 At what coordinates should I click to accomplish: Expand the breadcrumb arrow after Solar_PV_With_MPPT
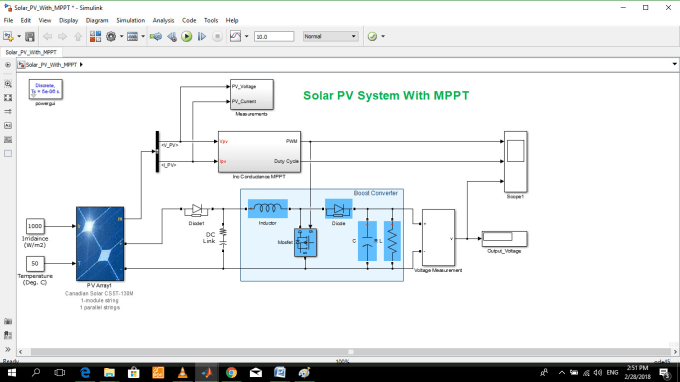click(81, 65)
